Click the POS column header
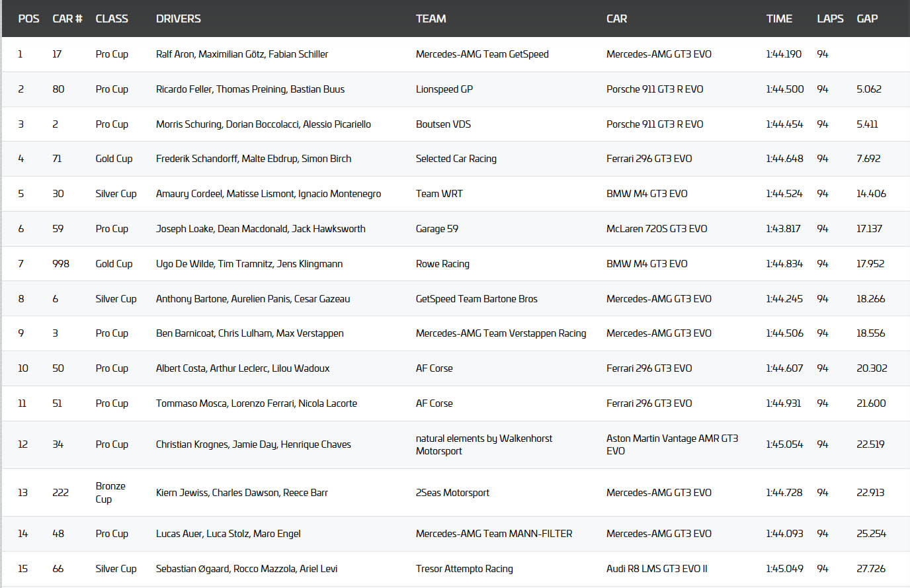Image resolution: width=910 pixels, height=588 pixels. point(28,19)
